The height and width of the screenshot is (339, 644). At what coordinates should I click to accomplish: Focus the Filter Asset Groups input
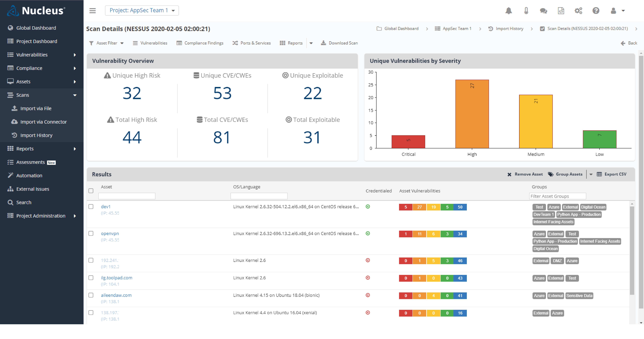558,196
